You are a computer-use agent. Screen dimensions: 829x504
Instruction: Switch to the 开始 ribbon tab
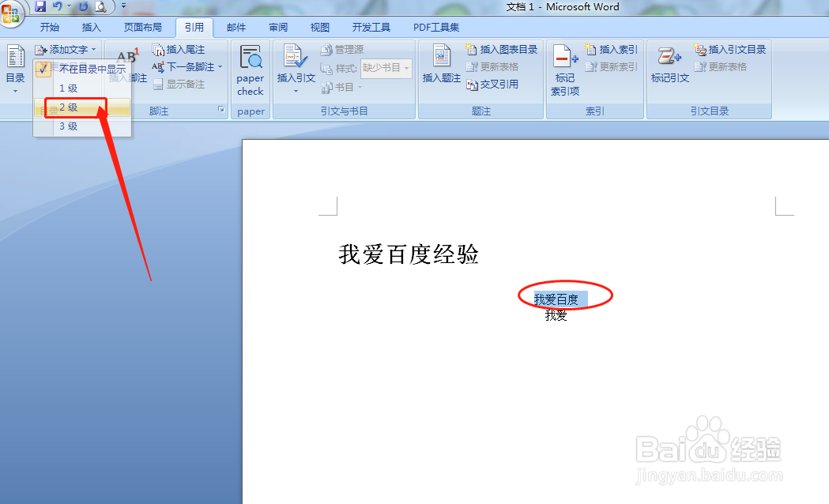coord(50,28)
